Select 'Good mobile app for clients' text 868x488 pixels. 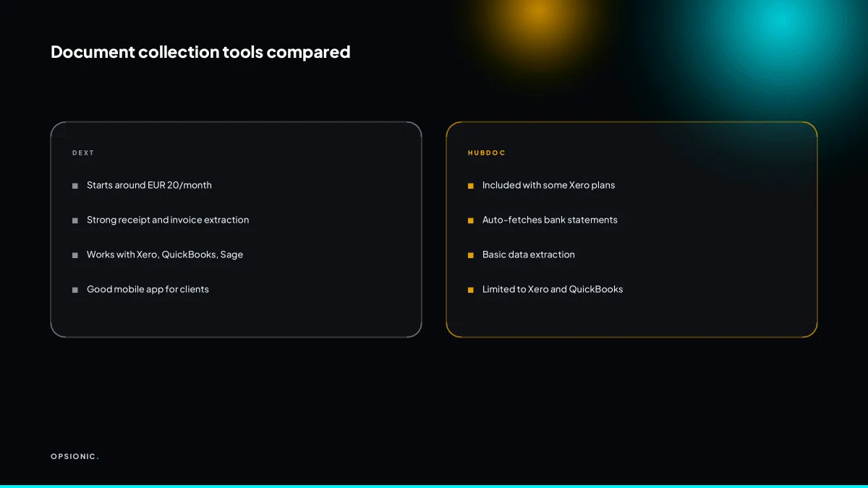pos(148,289)
